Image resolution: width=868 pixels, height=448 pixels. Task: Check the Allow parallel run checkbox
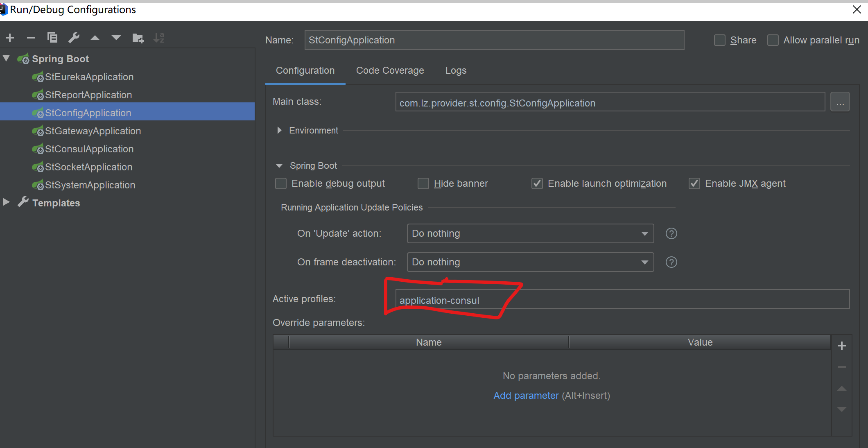click(x=773, y=40)
